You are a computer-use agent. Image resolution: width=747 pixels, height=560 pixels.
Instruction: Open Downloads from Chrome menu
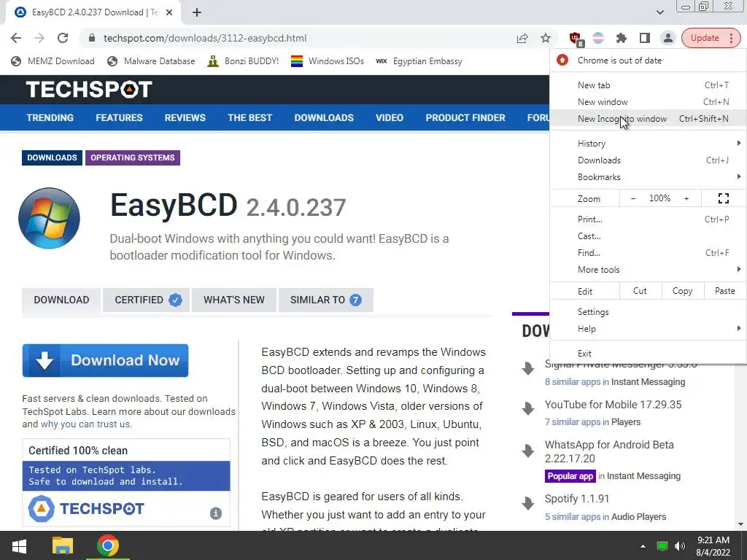648,160
